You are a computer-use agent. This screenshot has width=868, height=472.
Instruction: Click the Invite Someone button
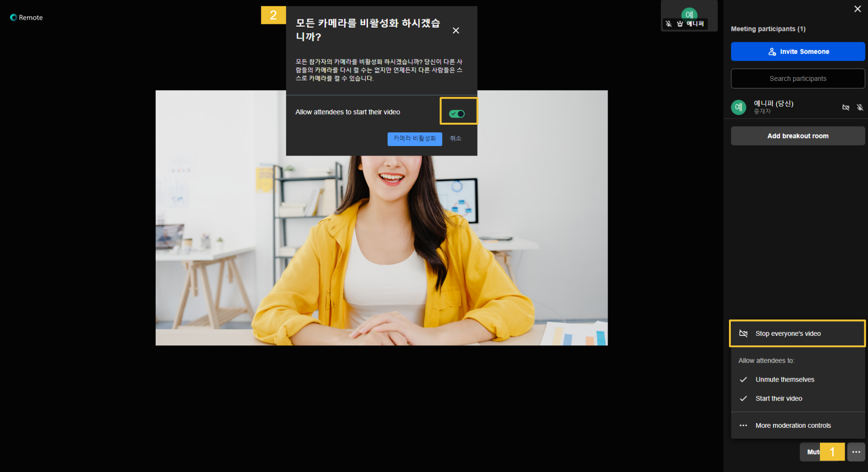(x=798, y=51)
